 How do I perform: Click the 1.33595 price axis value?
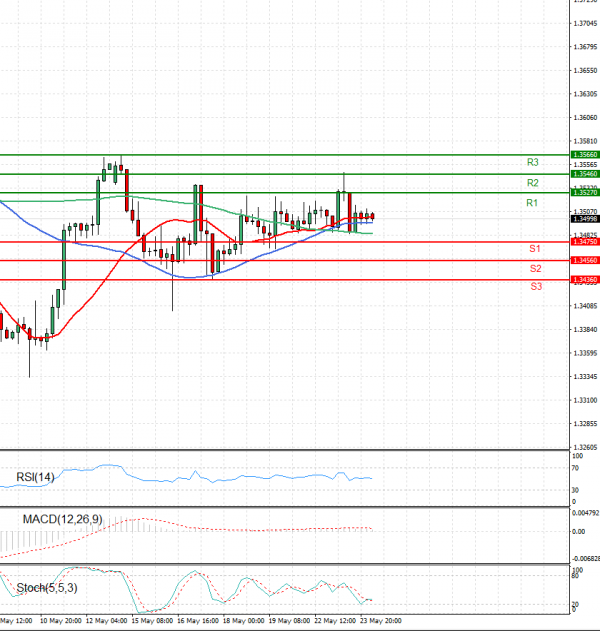[x=585, y=353]
